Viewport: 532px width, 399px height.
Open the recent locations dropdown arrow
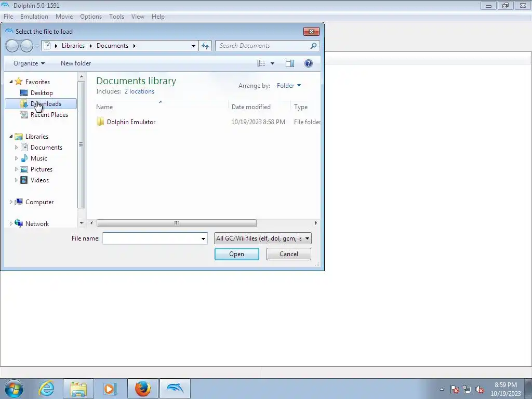coord(37,46)
